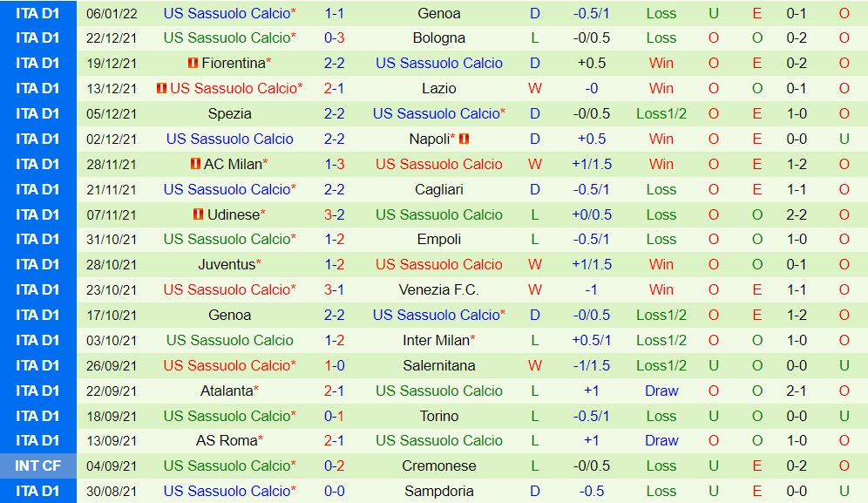Screen dimensions: 868x503
Task: Select Venezia F.C. team link
Action: pos(439,290)
